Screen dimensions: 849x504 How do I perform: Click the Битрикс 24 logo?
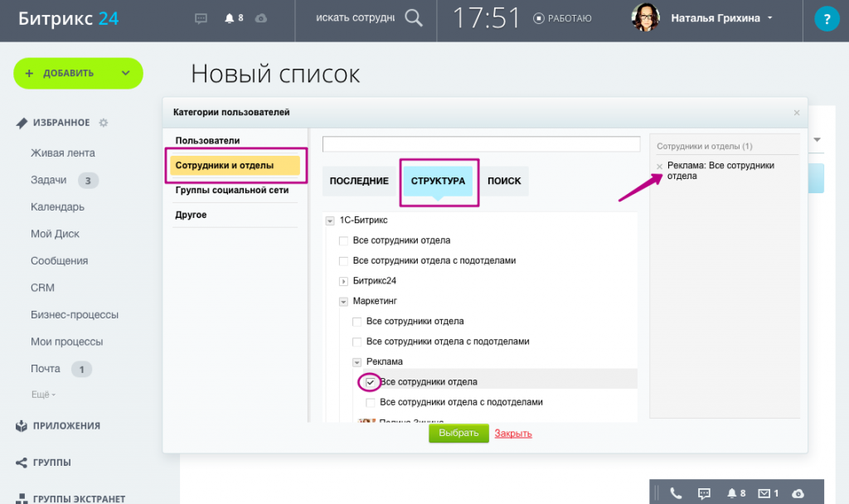tap(68, 18)
